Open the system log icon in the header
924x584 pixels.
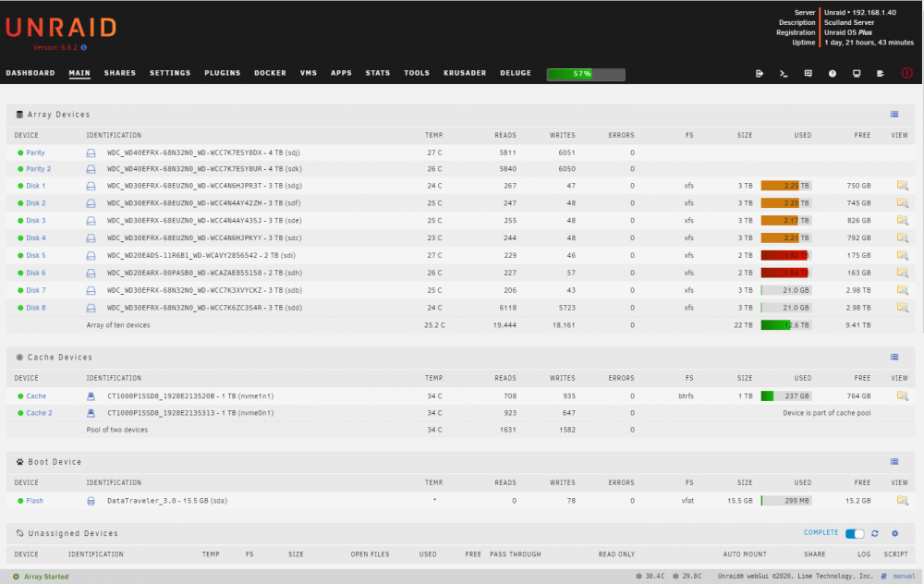point(880,74)
